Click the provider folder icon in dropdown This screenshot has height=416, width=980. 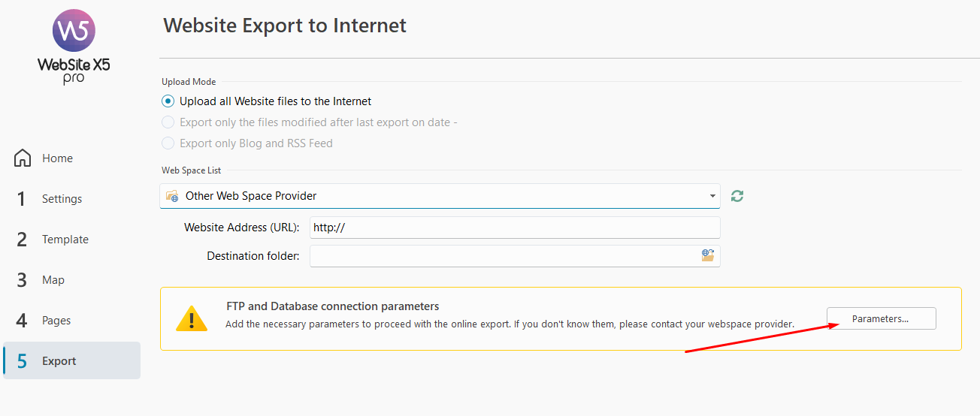[x=172, y=196]
